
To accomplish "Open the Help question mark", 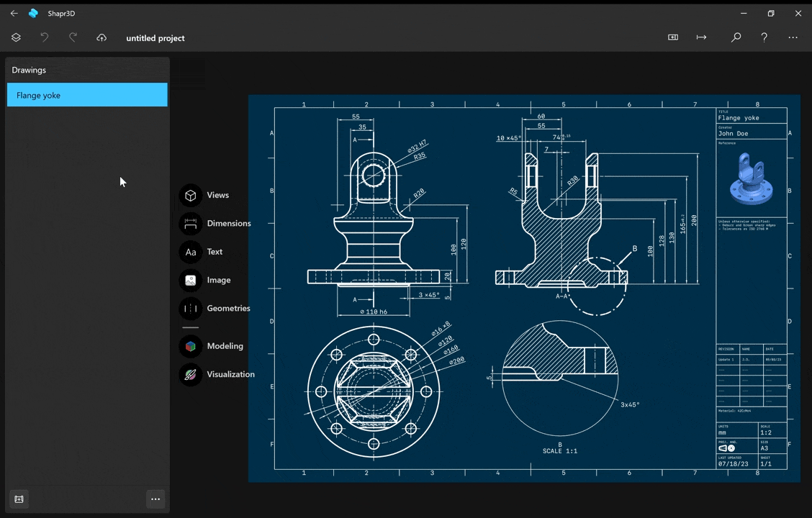I will coord(764,37).
